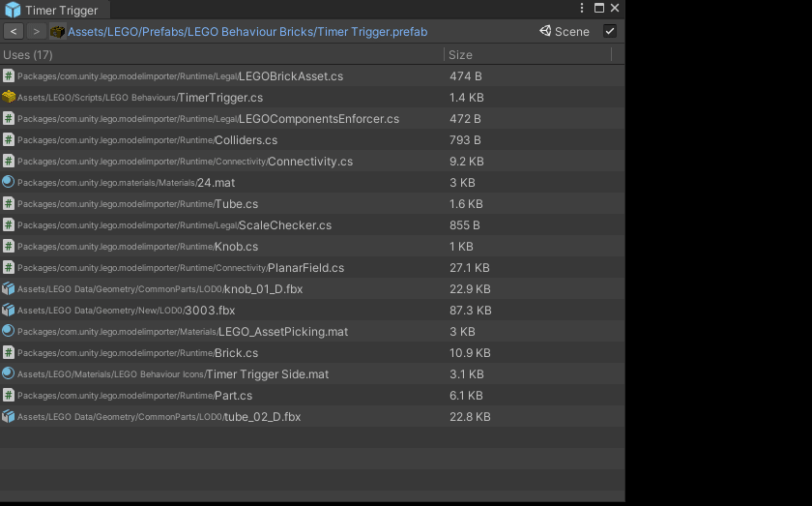
Task: Click the prefab icon in the path bar
Action: point(58,32)
